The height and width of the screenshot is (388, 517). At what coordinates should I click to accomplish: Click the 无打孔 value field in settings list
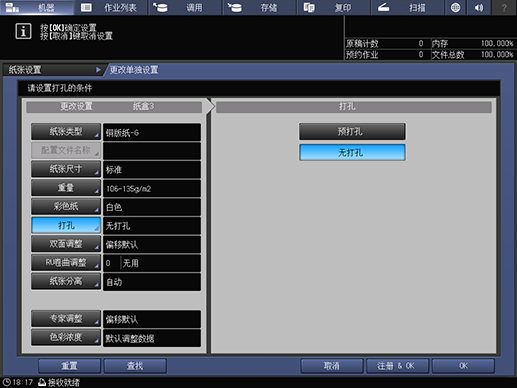coord(152,226)
